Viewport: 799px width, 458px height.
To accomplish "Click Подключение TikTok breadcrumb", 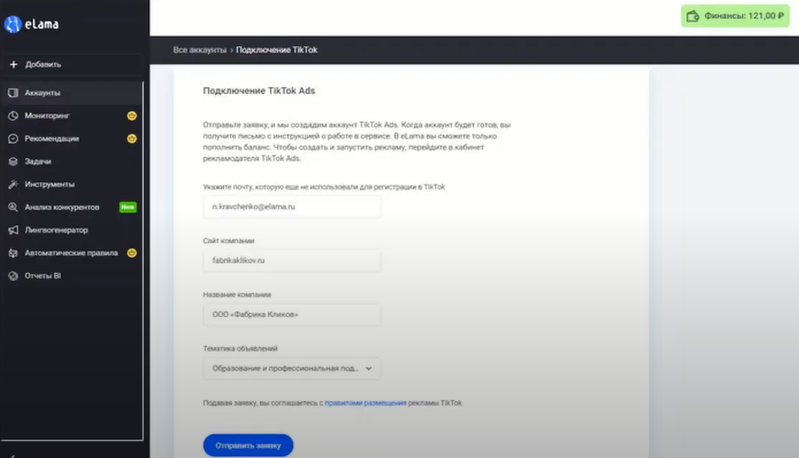I will (x=277, y=50).
